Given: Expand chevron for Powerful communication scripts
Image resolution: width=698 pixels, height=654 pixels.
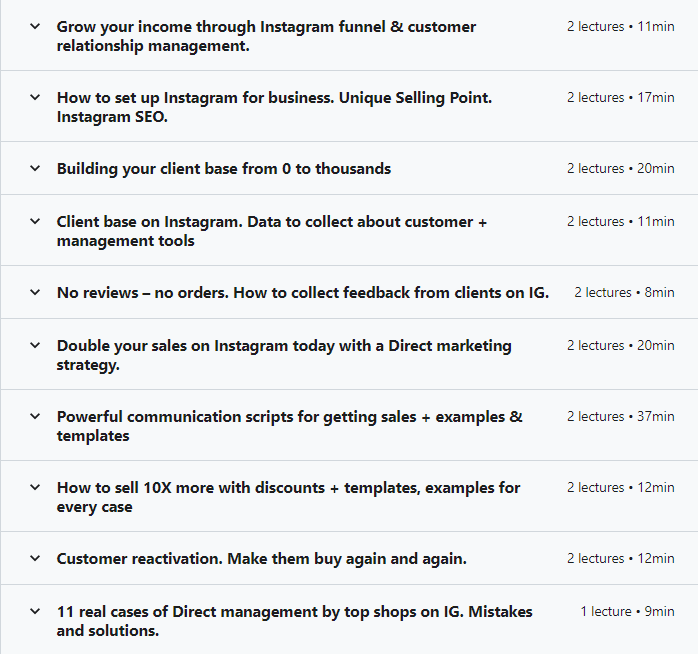Looking at the screenshot, I should pyautogui.click(x=35, y=416).
